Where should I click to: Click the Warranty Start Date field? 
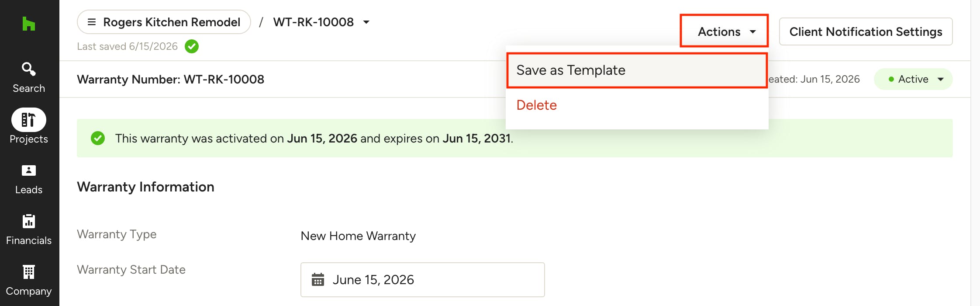click(x=423, y=280)
